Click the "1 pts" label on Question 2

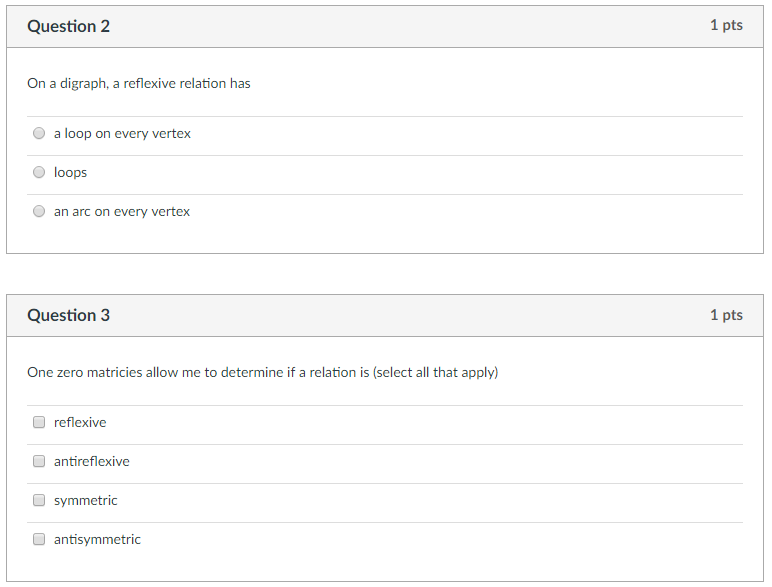pyautogui.click(x=726, y=25)
